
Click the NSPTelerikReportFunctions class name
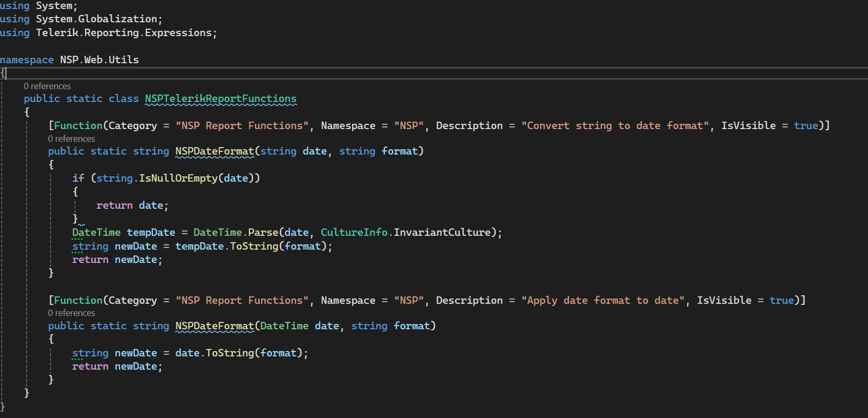point(220,99)
